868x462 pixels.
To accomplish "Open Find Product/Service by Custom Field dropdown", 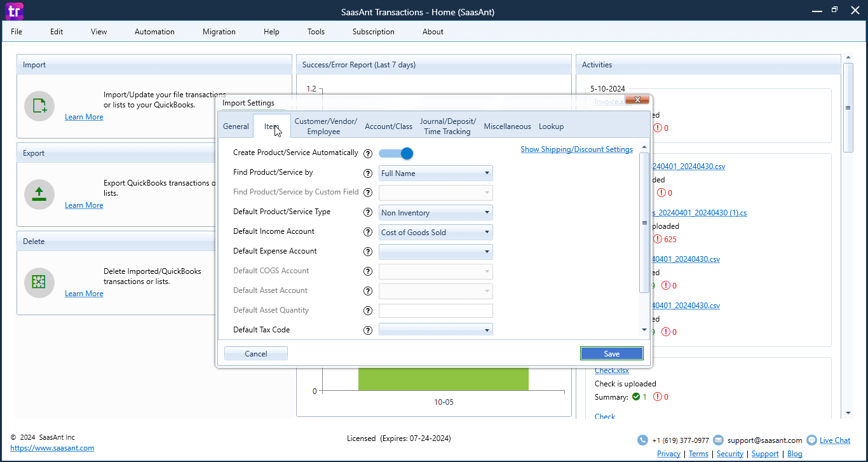I will click(436, 193).
